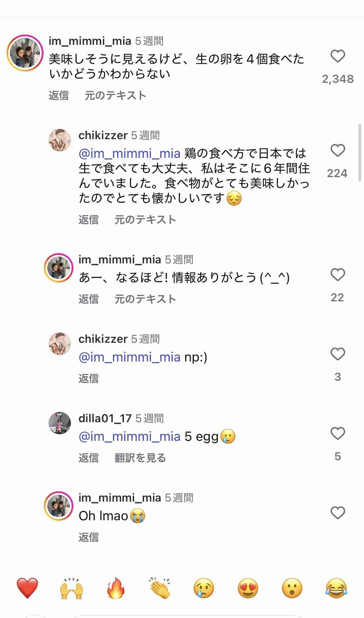This screenshot has width=364, height=618.
Task: Show original text of chikizzer's Japan comment
Action: (145, 220)
